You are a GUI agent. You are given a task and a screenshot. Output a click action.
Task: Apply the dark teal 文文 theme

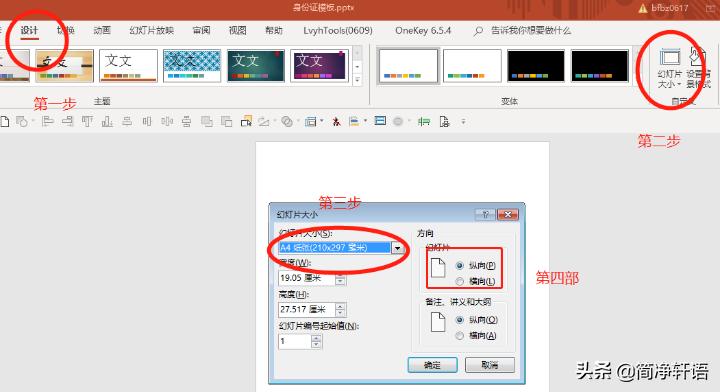256,66
